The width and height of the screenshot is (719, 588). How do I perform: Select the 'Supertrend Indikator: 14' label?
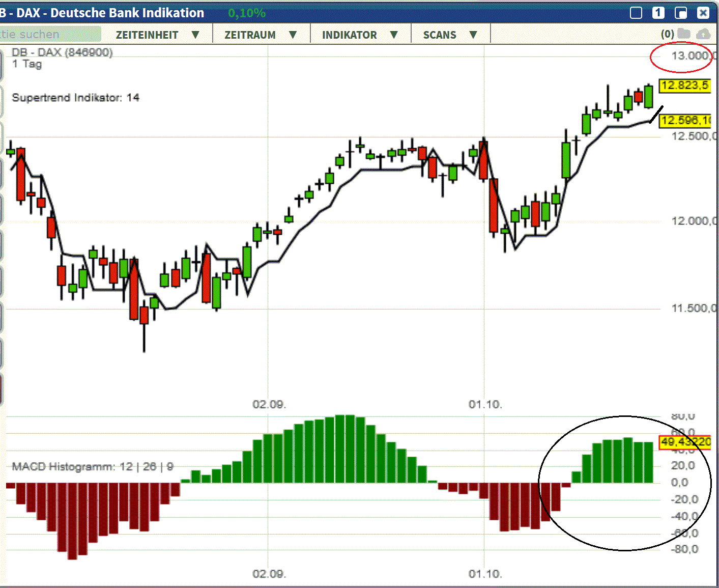coord(75,98)
